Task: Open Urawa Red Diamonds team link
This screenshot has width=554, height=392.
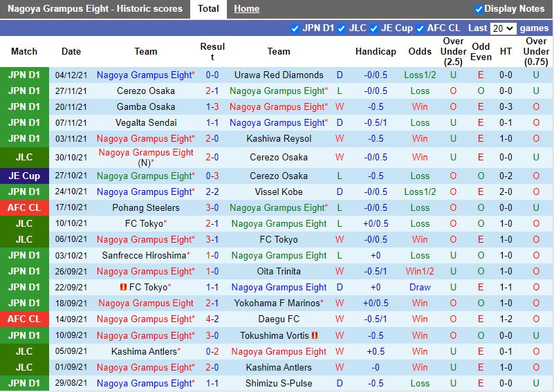Action: tap(279, 75)
